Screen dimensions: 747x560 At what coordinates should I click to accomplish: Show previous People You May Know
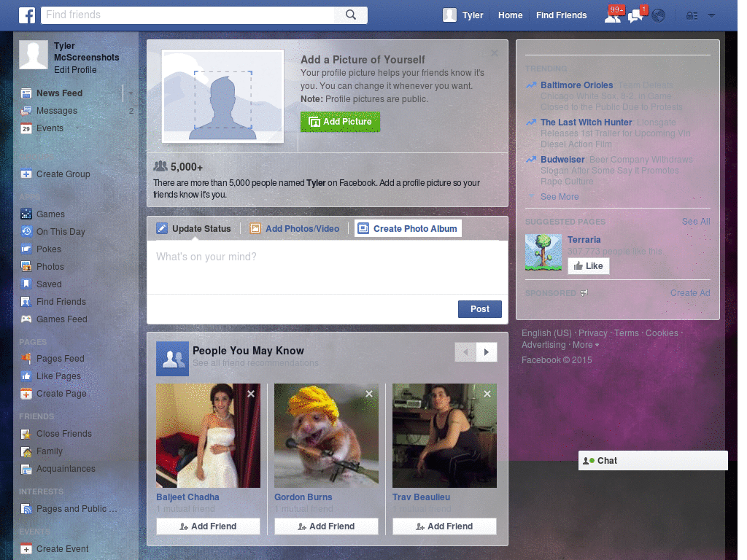465,352
